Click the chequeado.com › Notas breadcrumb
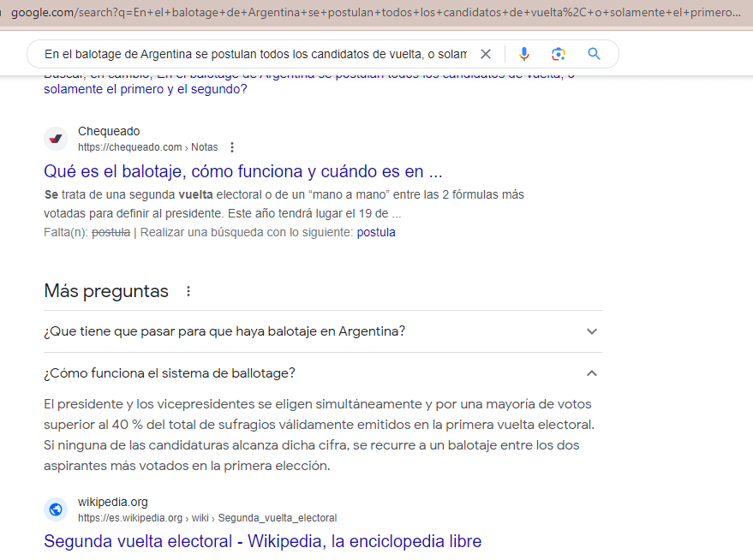The width and height of the screenshot is (753, 560). pos(147,147)
